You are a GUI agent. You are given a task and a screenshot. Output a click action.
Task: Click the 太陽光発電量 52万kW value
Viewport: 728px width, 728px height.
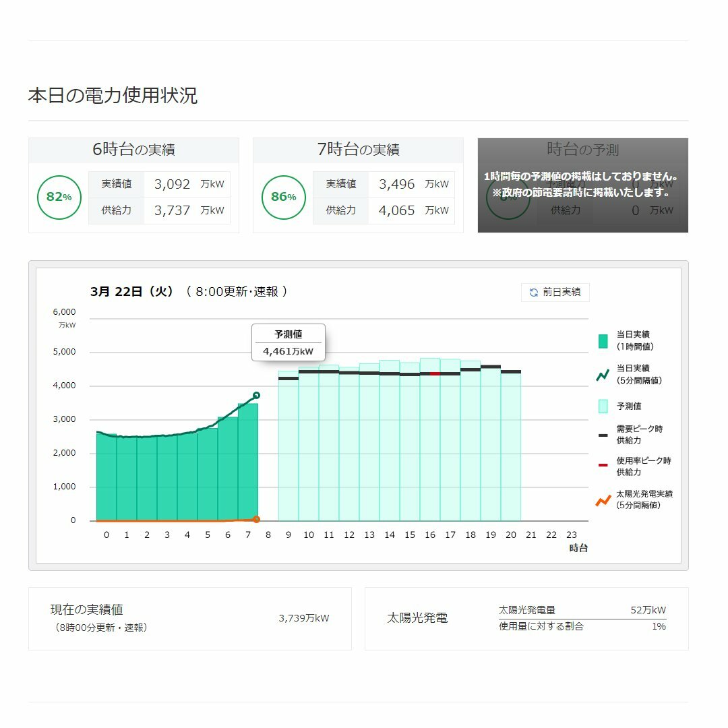coord(648,610)
